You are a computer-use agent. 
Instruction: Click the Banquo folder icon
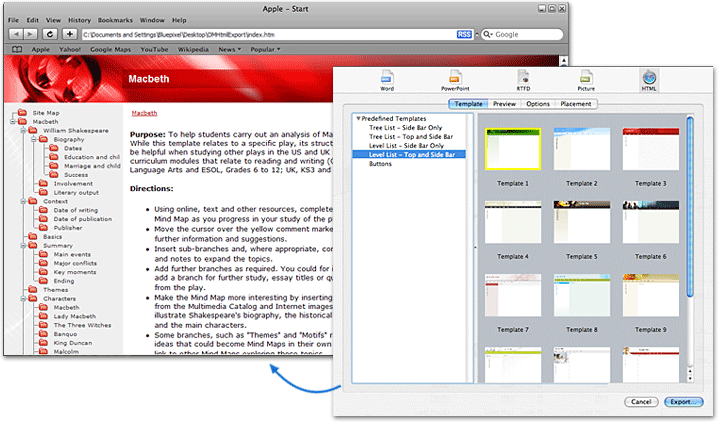click(43, 333)
